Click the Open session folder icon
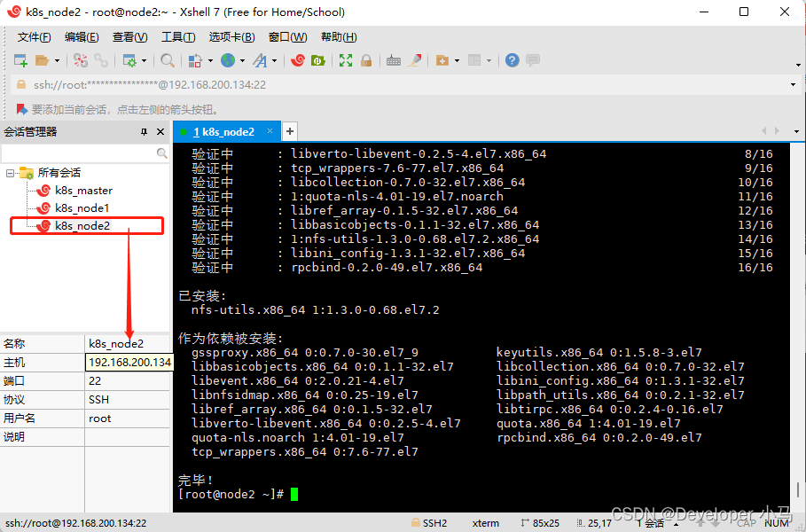The height and width of the screenshot is (532, 806). (x=43, y=60)
